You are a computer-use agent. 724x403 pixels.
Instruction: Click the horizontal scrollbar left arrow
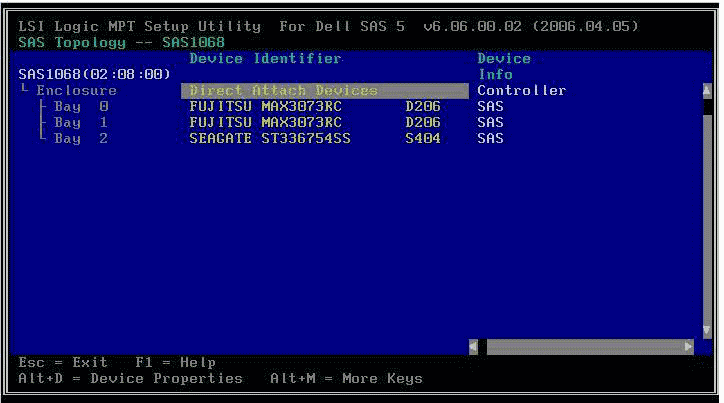click(473, 347)
